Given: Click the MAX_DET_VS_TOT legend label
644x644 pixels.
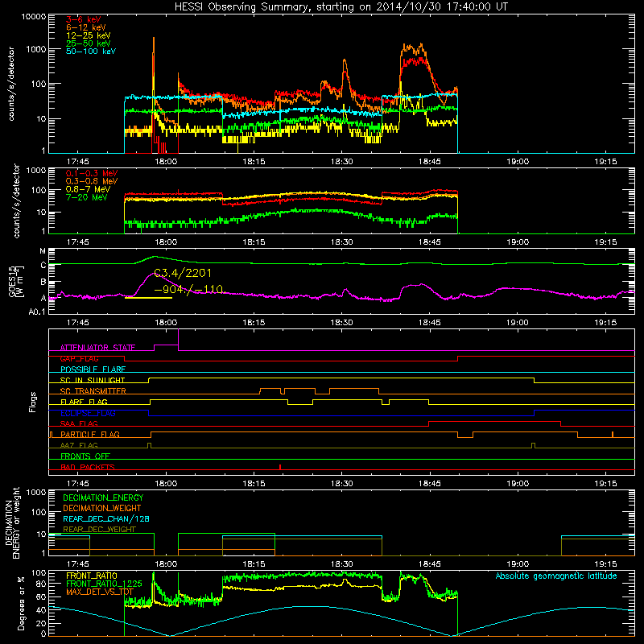Looking at the screenshot, I should point(100,592).
